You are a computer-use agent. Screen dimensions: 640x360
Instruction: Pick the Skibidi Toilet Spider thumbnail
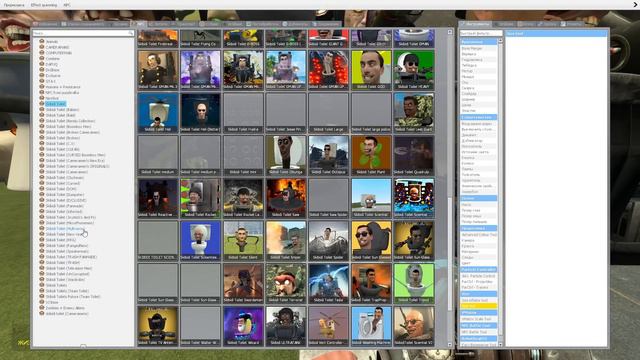pyautogui.click(x=329, y=241)
